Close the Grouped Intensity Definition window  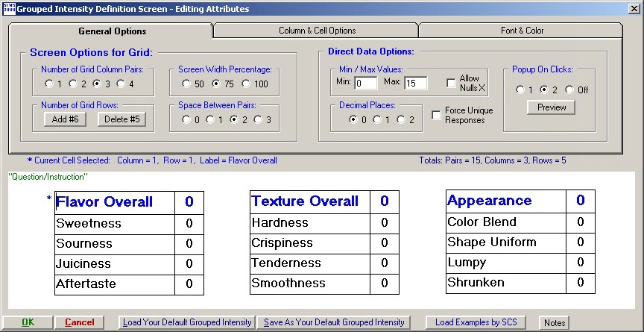point(634,9)
